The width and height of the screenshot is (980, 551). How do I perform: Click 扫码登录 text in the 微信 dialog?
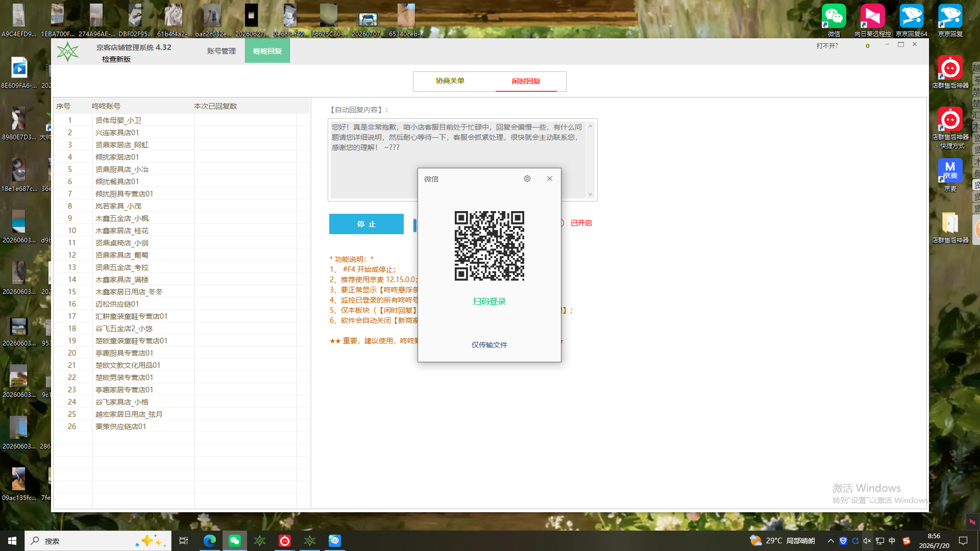[489, 302]
